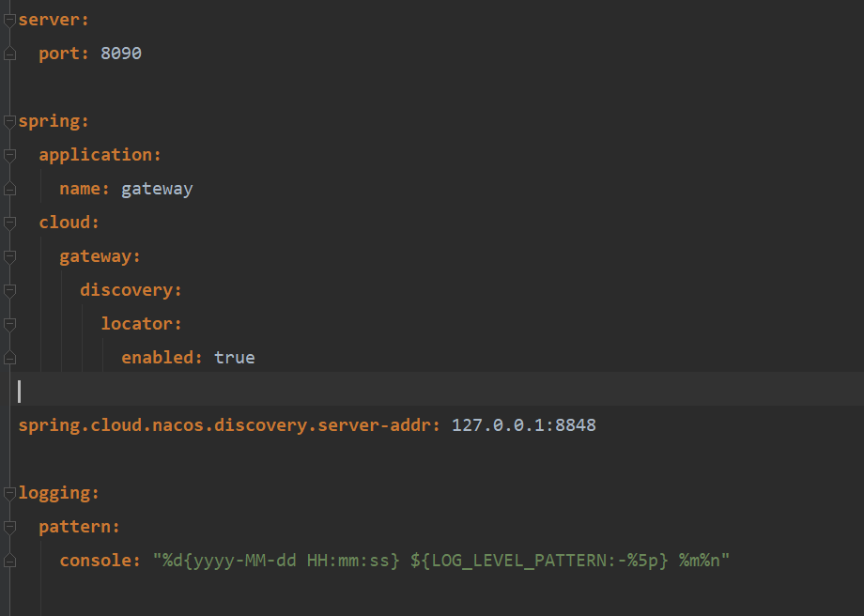Select the port value 8090
864x616 pixels.
click(120, 53)
